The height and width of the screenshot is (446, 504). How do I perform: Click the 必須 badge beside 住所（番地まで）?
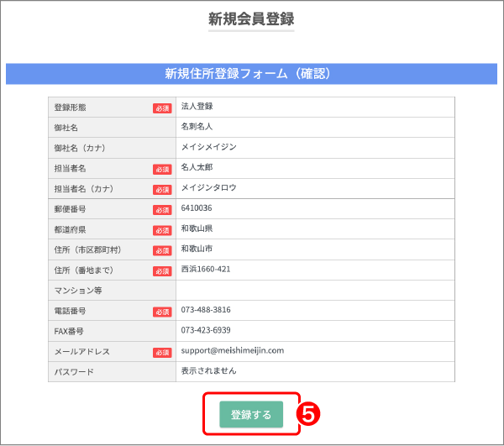(162, 271)
